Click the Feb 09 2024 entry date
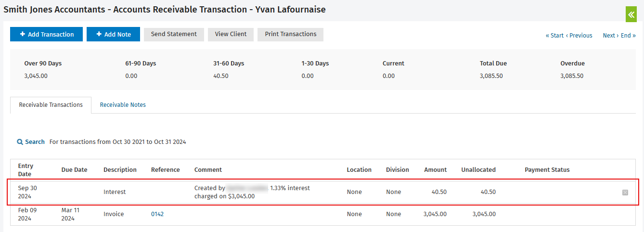The width and height of the screenshot is (644, 232). [27, 214]
